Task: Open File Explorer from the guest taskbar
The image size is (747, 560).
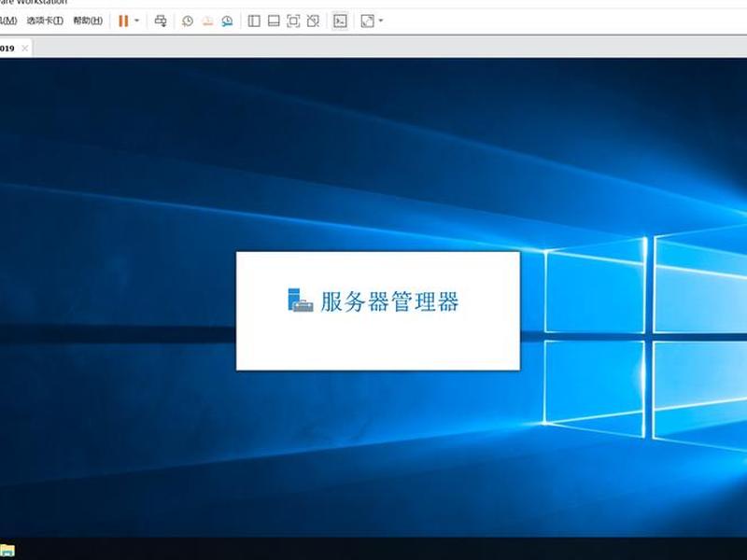Action: (x=7, y=551)
